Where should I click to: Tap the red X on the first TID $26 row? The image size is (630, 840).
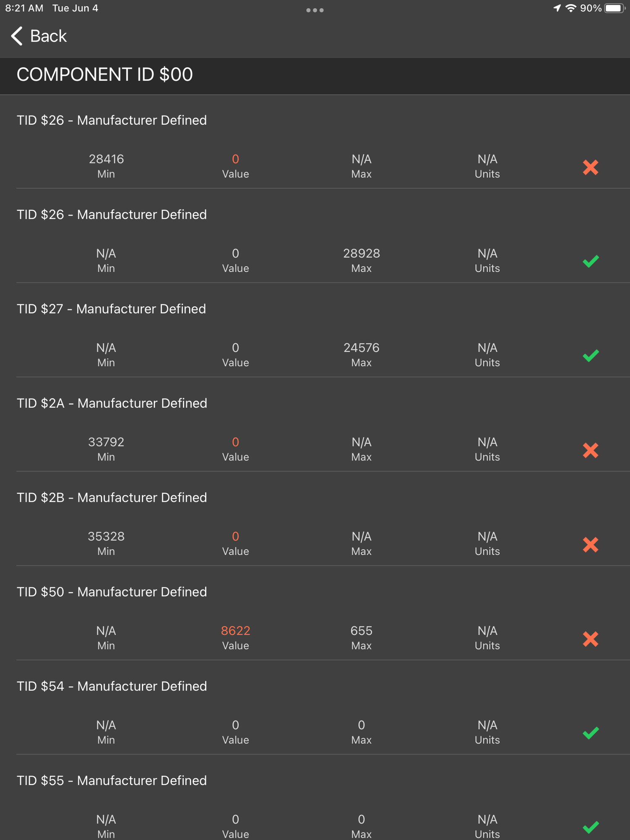591,167
